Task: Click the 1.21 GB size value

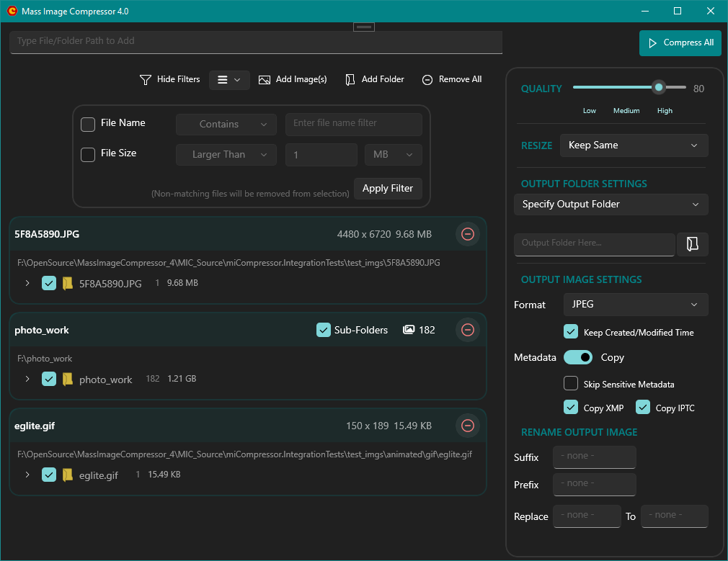Action: tap(182, 379)
